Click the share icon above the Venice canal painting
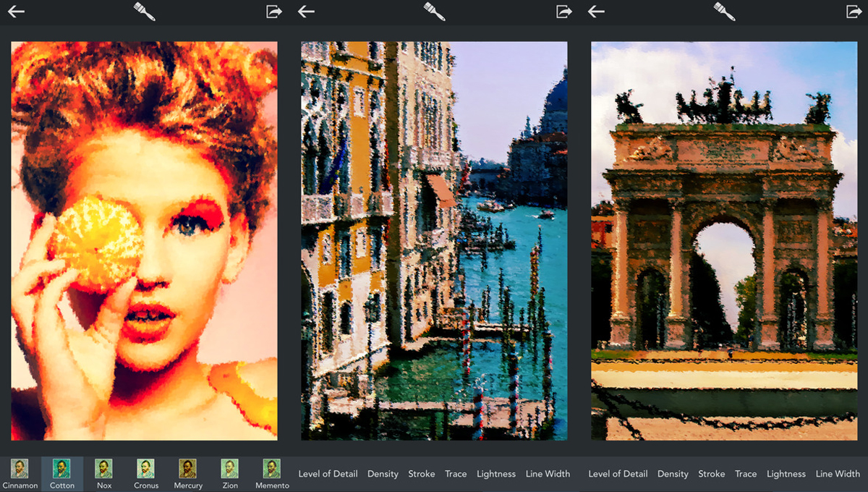The image size is (868, 492). point(563,12)
